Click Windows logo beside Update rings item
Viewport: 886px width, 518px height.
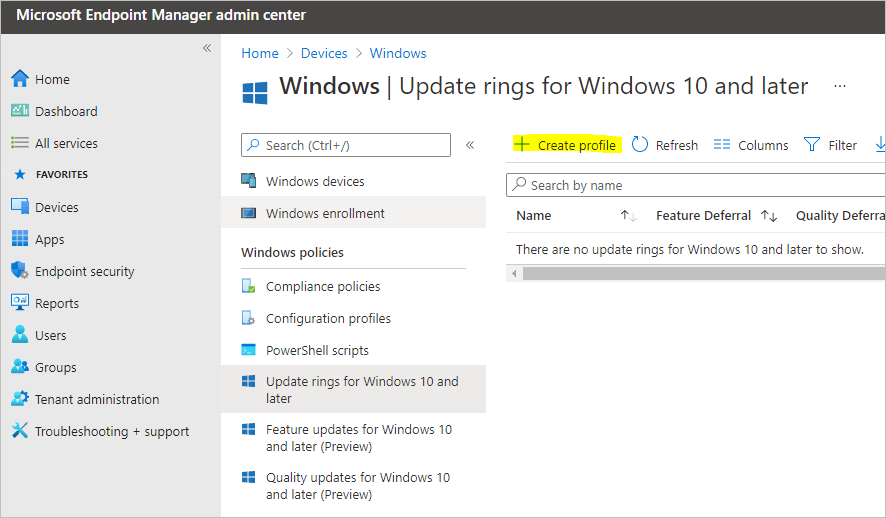(249, 381)
